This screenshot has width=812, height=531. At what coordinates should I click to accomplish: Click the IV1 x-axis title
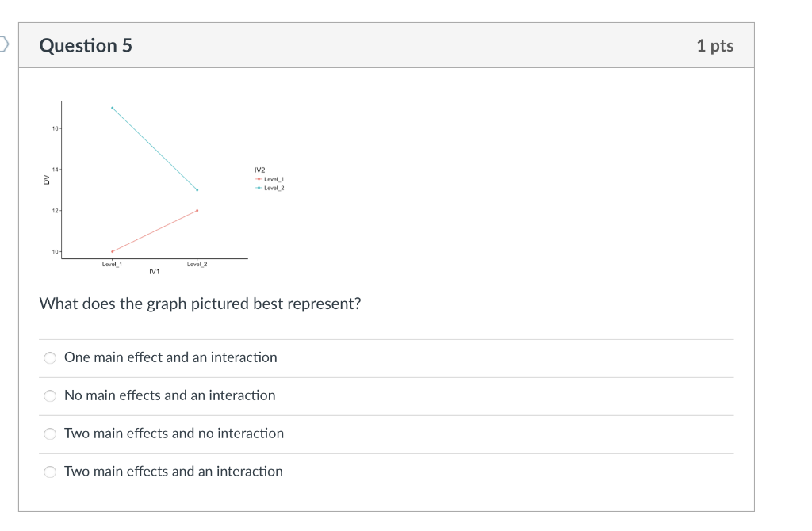click(x=154, y=272)
